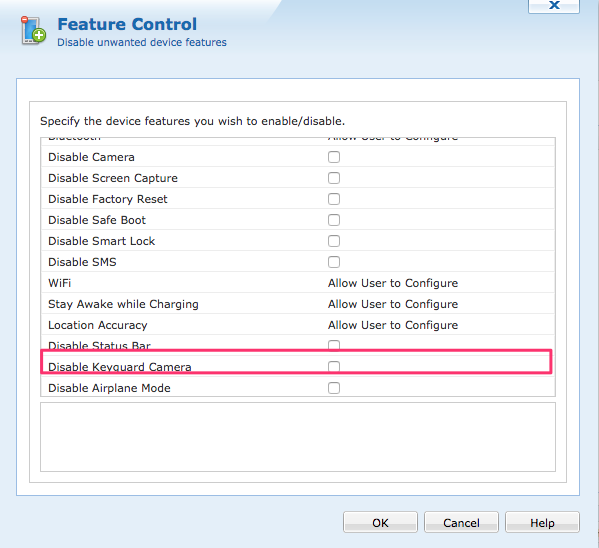
Task: Click the OK button
Action: click(380, 522)
